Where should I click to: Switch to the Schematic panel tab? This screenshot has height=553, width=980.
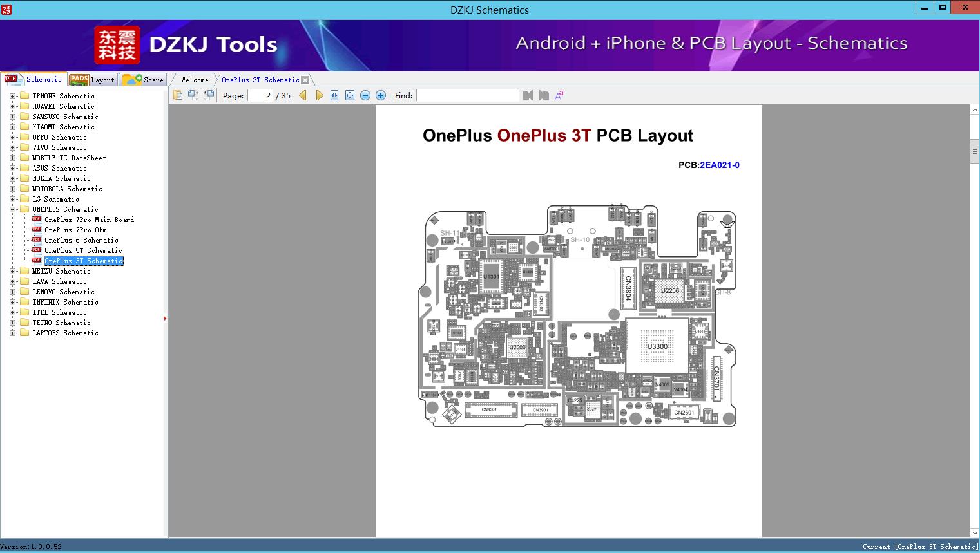click(34, 79)
